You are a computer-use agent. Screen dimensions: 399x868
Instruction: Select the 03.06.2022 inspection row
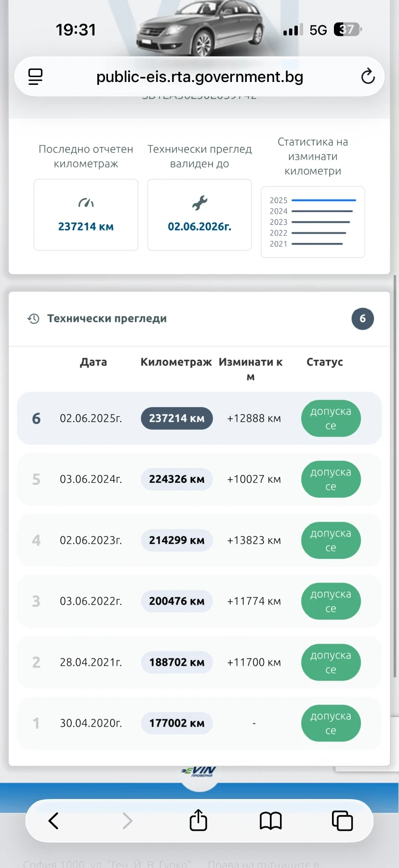(91, 601)
